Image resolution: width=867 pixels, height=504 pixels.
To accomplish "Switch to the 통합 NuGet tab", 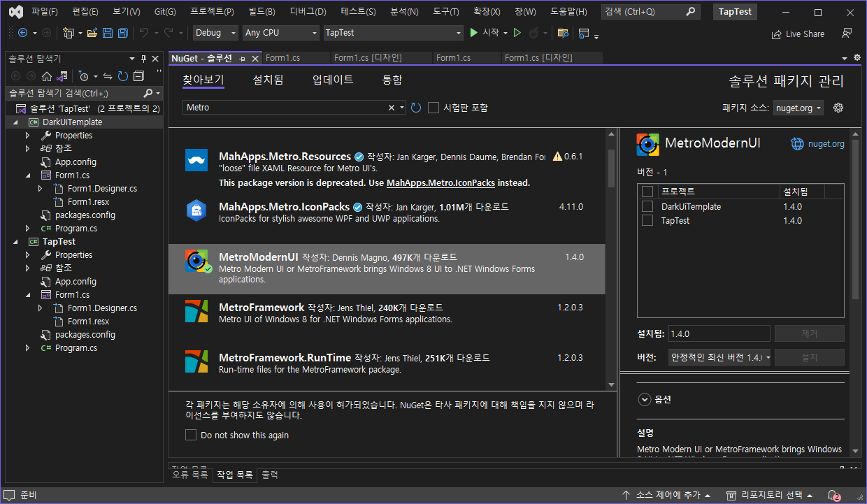I will pyautogui.click(x=392, y=80).
